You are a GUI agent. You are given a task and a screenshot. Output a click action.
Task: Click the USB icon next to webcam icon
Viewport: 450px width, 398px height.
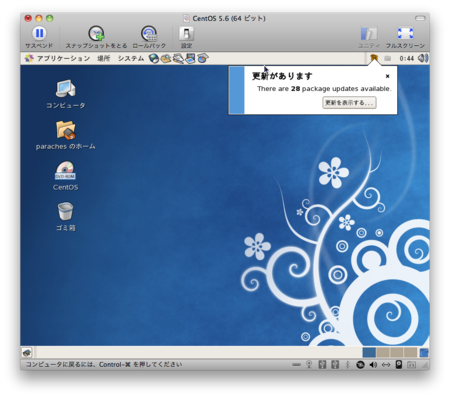pyautogui.click(x=322, y=365)
